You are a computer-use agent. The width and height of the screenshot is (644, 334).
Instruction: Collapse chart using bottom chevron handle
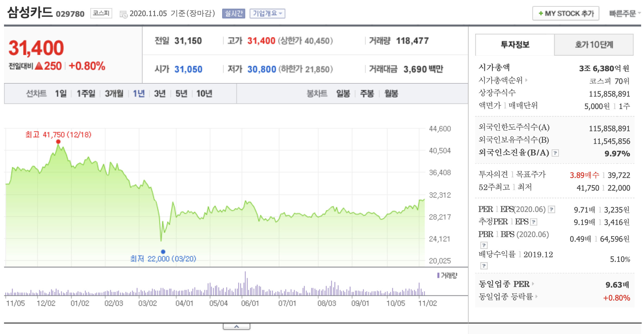coord(236,327)
